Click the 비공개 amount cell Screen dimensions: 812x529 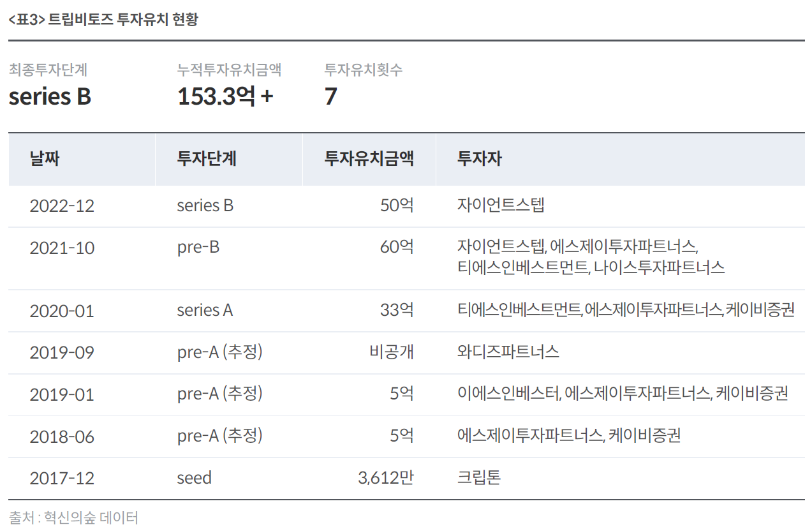pyautogui.click(x=392, y=352)
